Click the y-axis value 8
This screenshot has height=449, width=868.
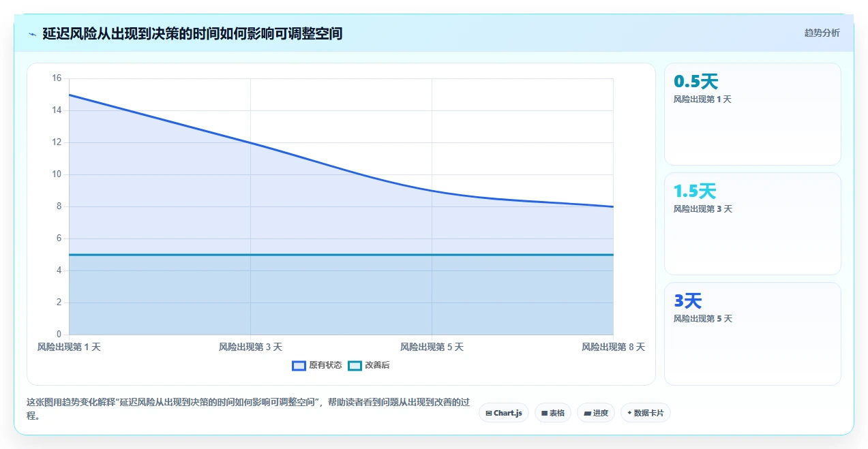tap(59, 206)
